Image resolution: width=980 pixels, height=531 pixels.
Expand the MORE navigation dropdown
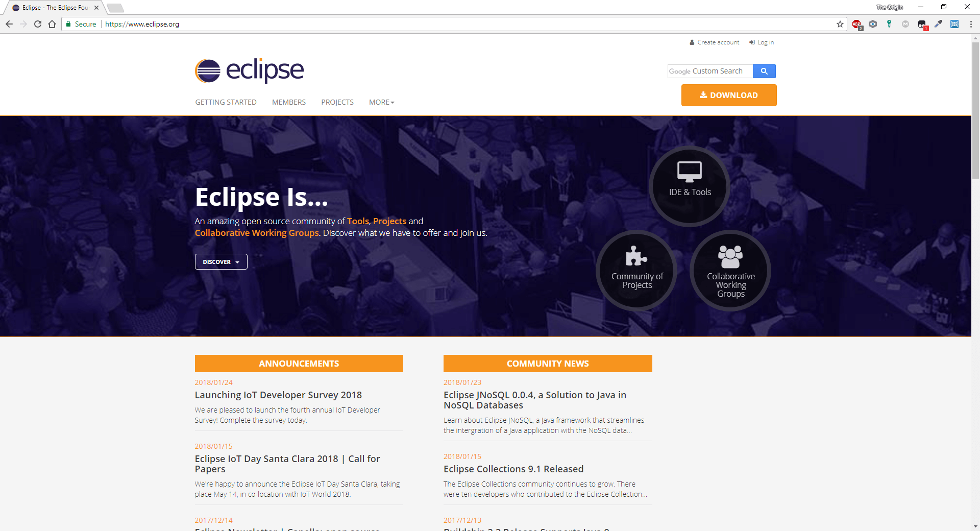pos(381,102)
